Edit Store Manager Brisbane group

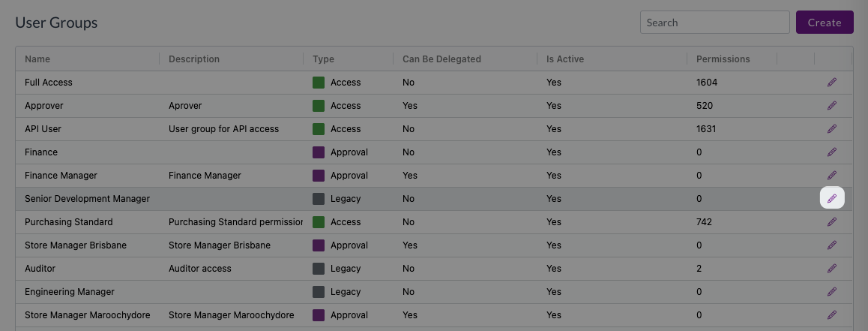coord(831,245)
